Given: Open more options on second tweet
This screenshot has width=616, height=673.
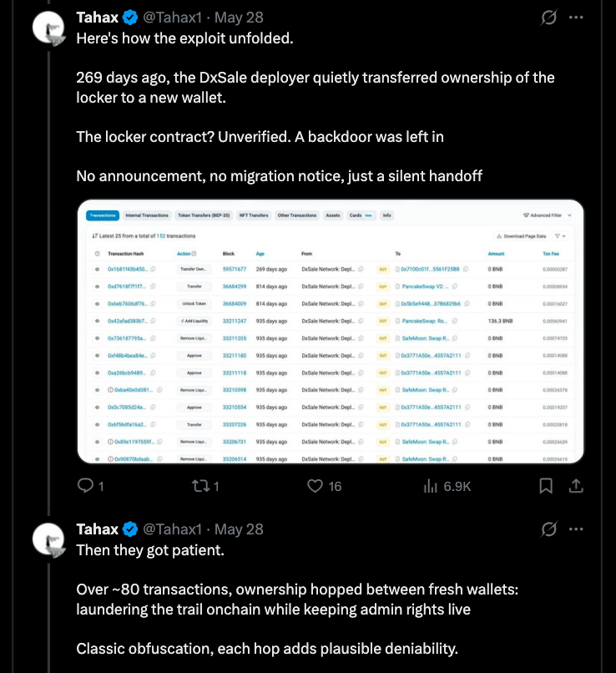Looking at the screenshot, I should point(576,529).
